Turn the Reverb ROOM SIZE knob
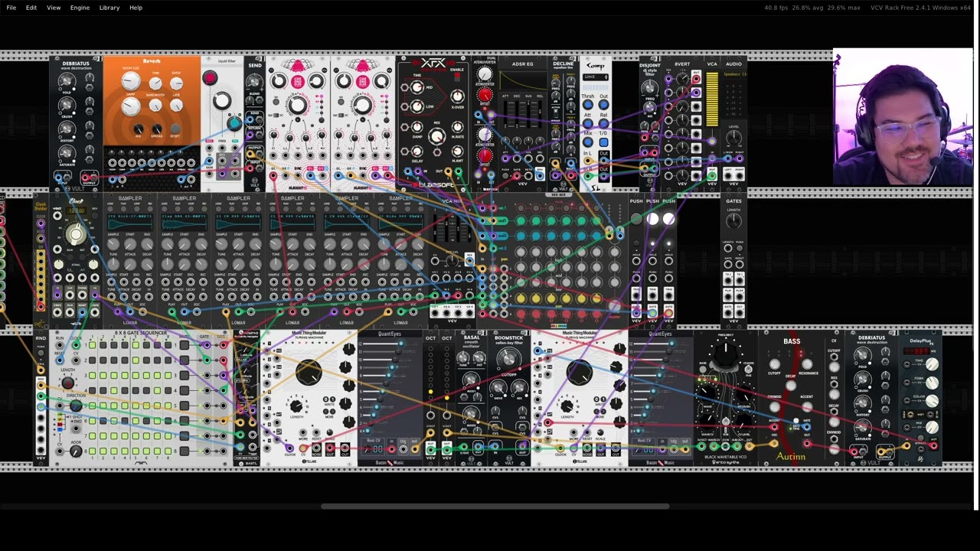Image resolution: width=980 pixels, height=551 pixels. tap(132, 81)
